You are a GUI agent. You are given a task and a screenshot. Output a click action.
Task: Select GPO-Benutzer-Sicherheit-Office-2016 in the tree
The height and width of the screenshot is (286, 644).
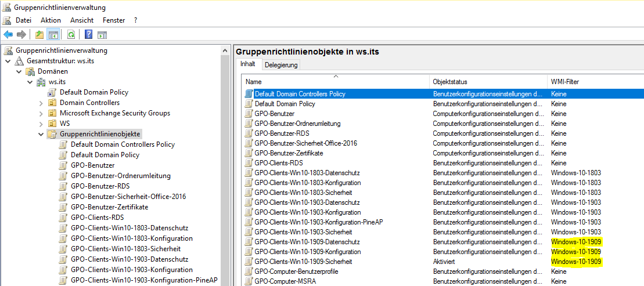(128, 197)
